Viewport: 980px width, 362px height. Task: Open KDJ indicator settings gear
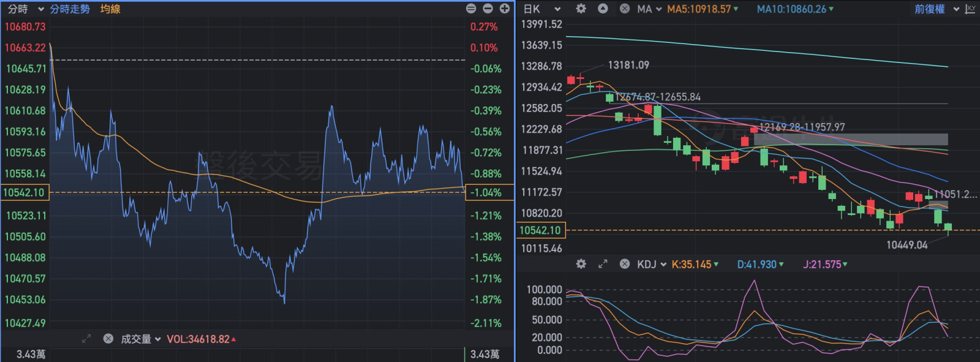tap(581, 264)
